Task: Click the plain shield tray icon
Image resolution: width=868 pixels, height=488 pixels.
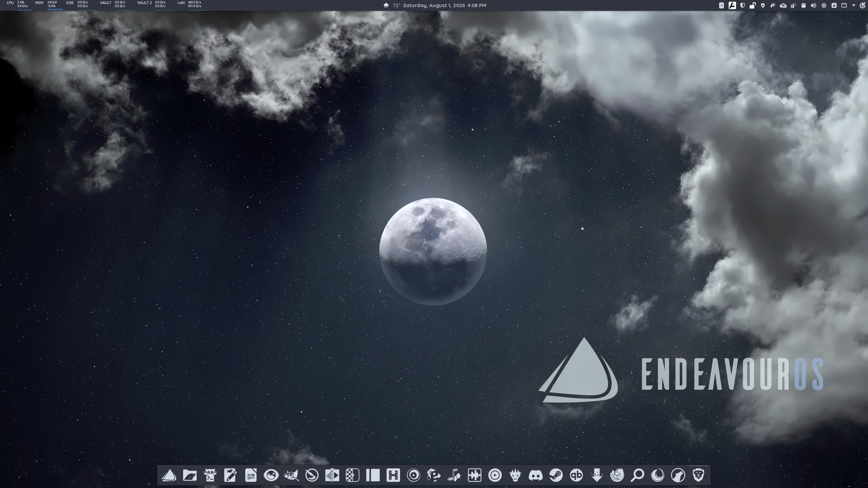Action: coord(742,5)
